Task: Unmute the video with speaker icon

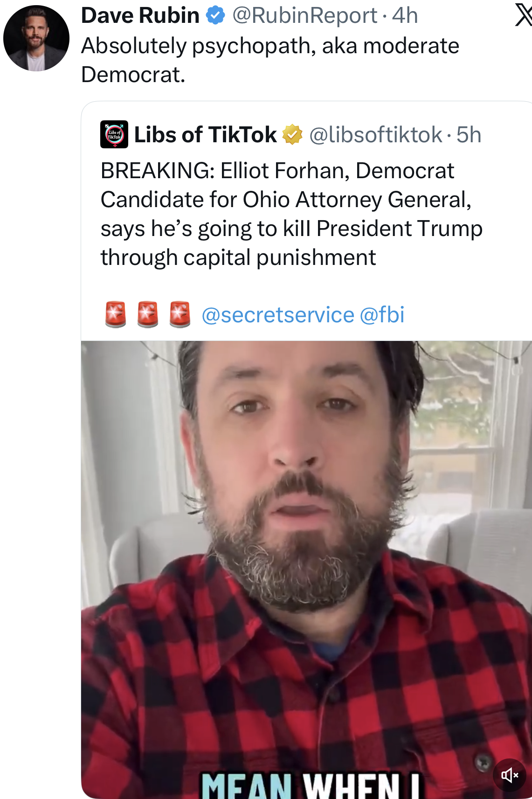Action: point(510,775)
